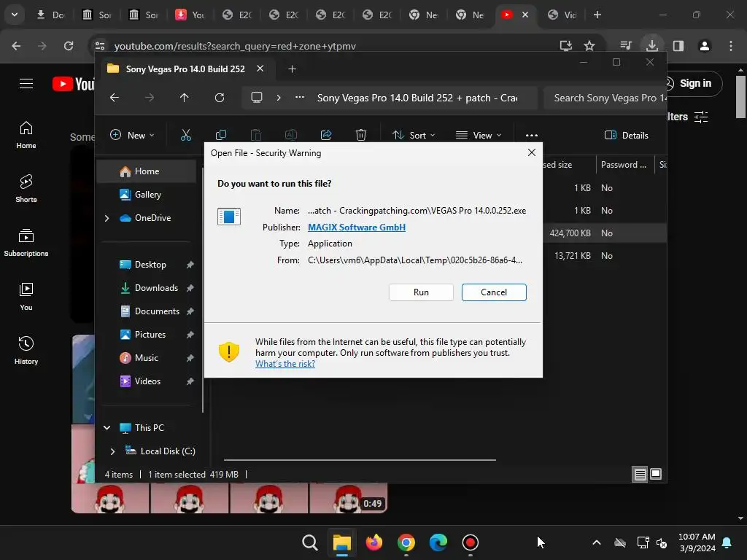Screen dimensions: 747x560
Task: Open the Desktop quick access folder
Action: coord(150,265)
